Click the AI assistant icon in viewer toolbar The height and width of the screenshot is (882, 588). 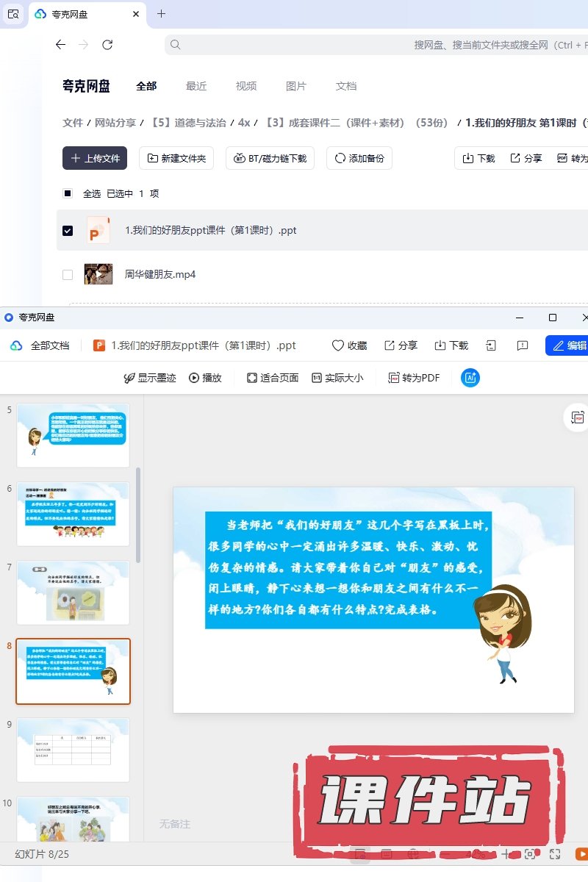click(470, 378)
